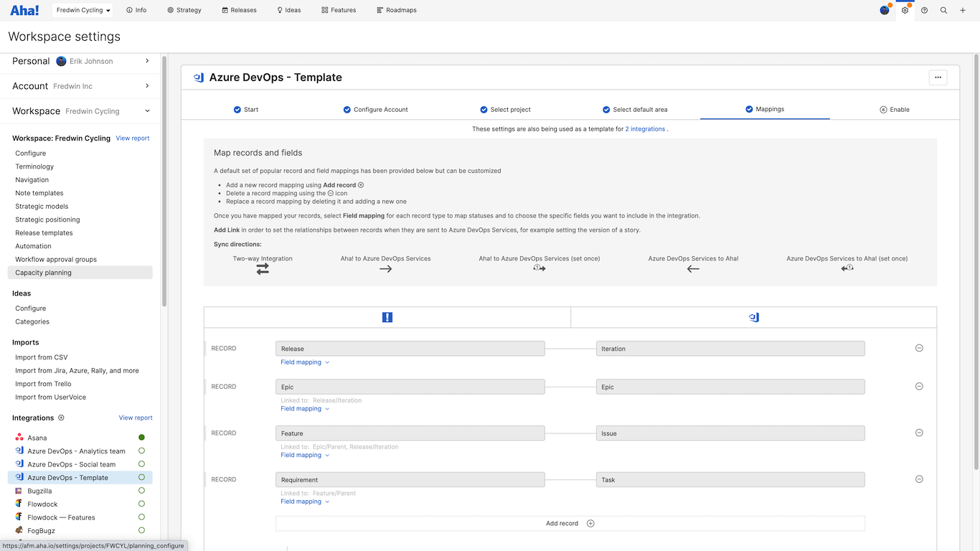Image resolution: width=980 pixels, height=551 pixels.
Task: Open the 2 integrations link
Action: [x=645, y=129]
